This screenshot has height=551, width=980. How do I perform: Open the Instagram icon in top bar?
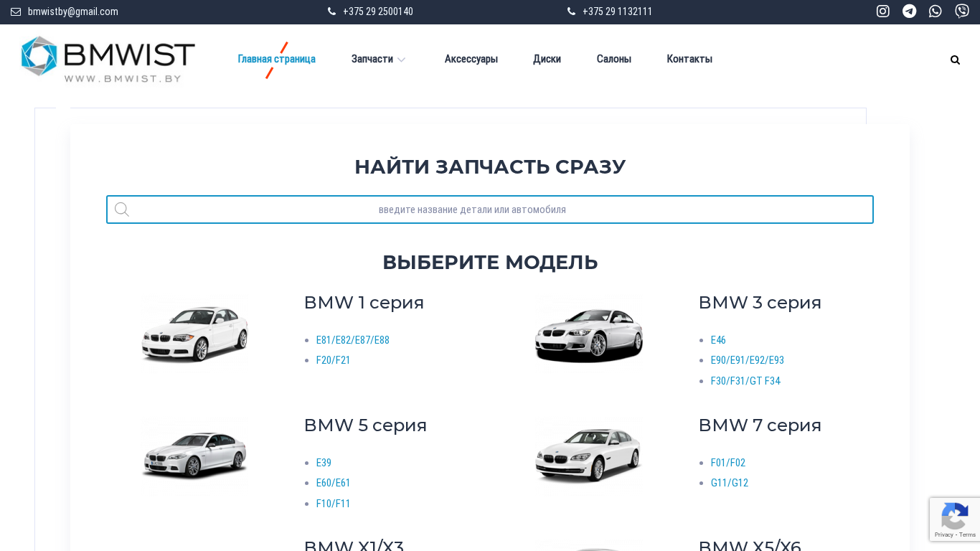(883, 11)
